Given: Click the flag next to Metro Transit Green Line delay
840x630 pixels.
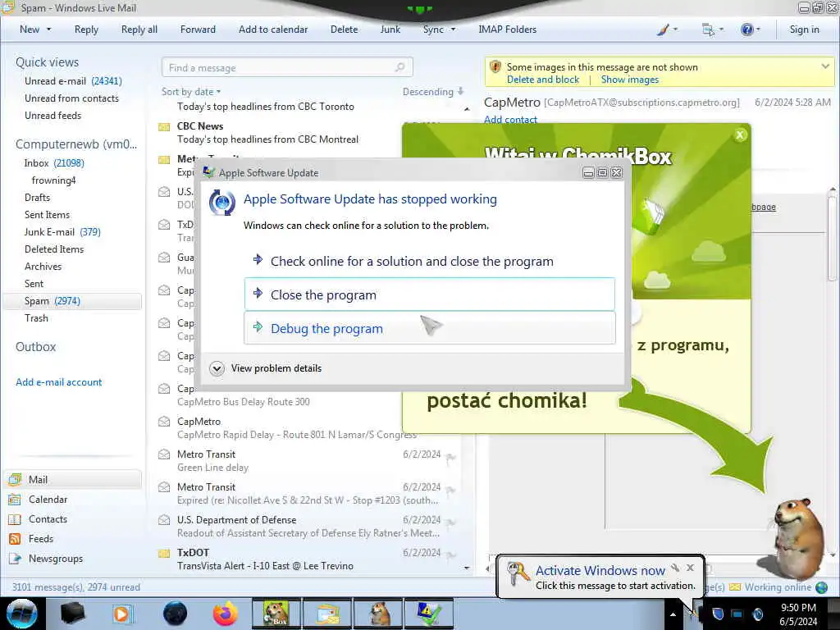Looking at the screenshot, I should point(451,458).
